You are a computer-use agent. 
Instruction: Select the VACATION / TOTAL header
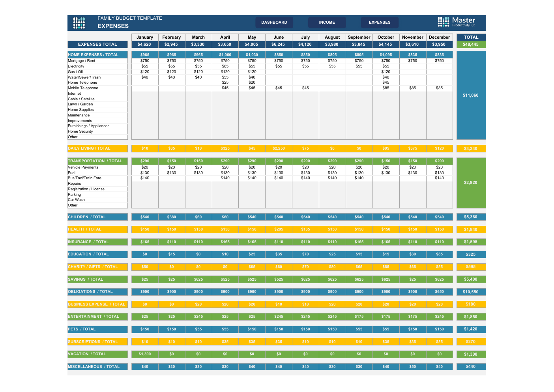97,354
